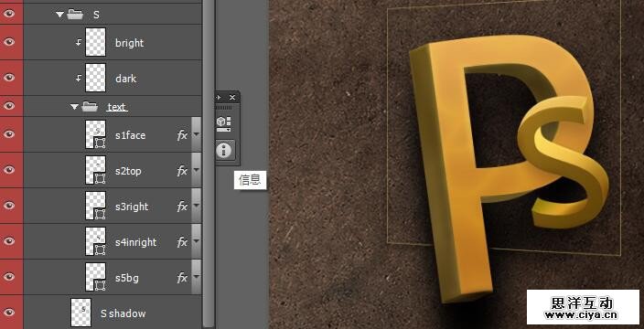The height and width of the screenshot is (329, 644).
Task: Open the 3D panel cube icon
Action: point(224,123)
